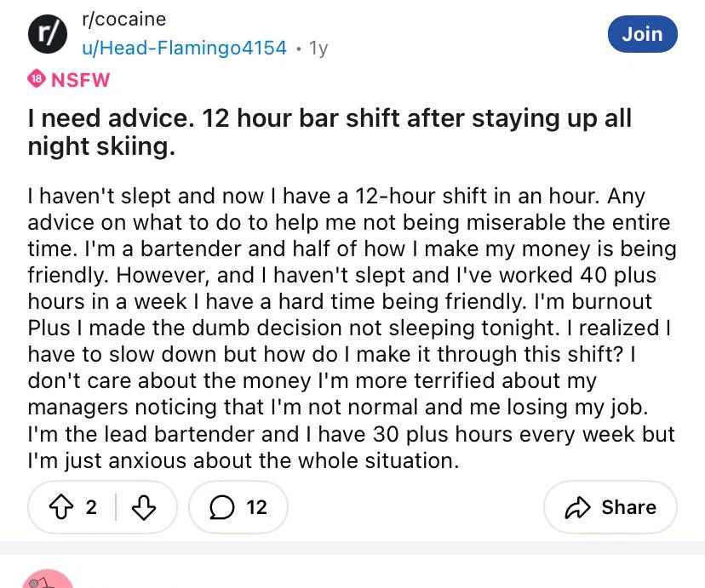The height and width of the screenshot is (588, 705).
Task: Open the comments with the speech bubble icon
Action: 222,507
